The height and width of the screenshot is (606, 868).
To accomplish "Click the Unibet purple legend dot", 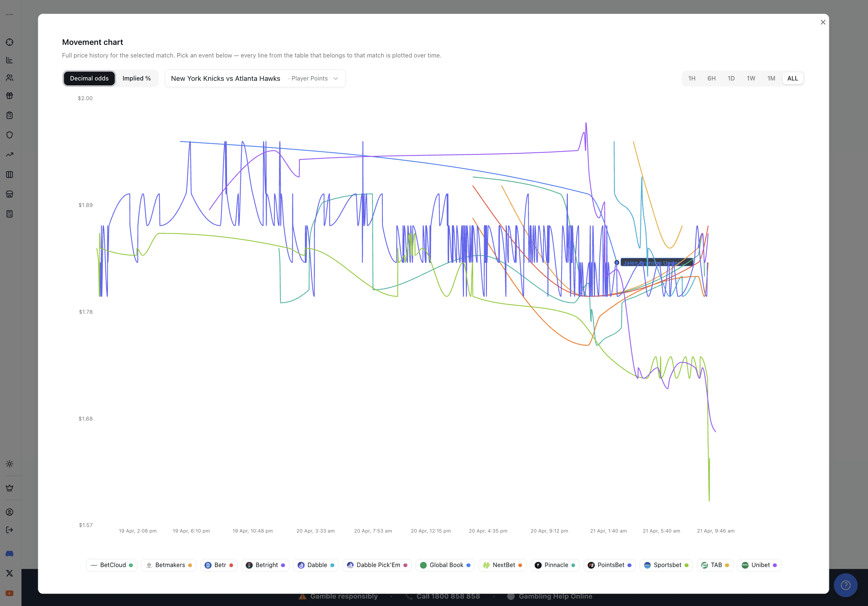I will 775,565.
